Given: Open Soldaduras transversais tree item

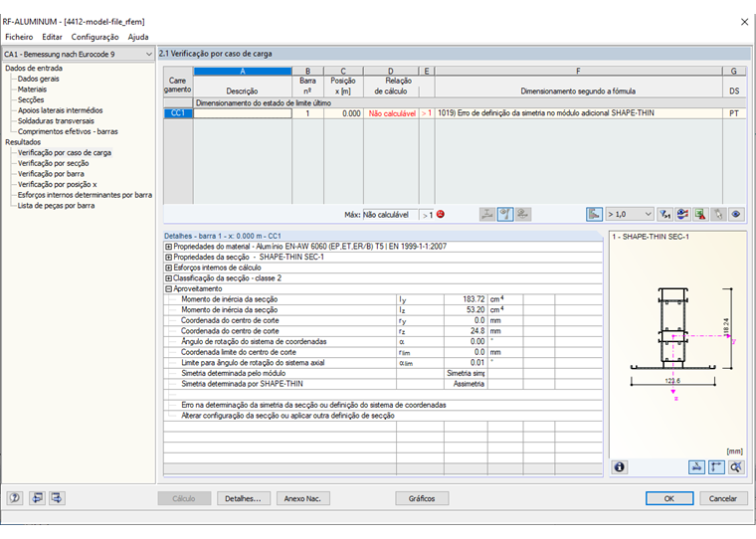Looking at the screenshot, I should 56,121.
